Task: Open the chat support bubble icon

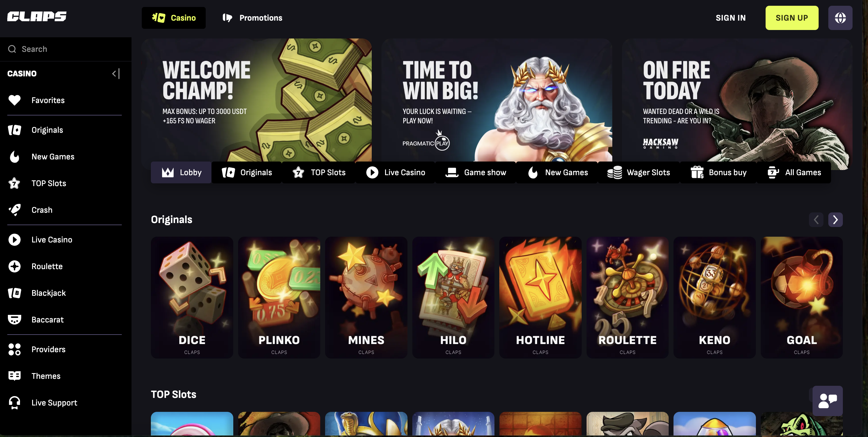Action: point(828,401)
